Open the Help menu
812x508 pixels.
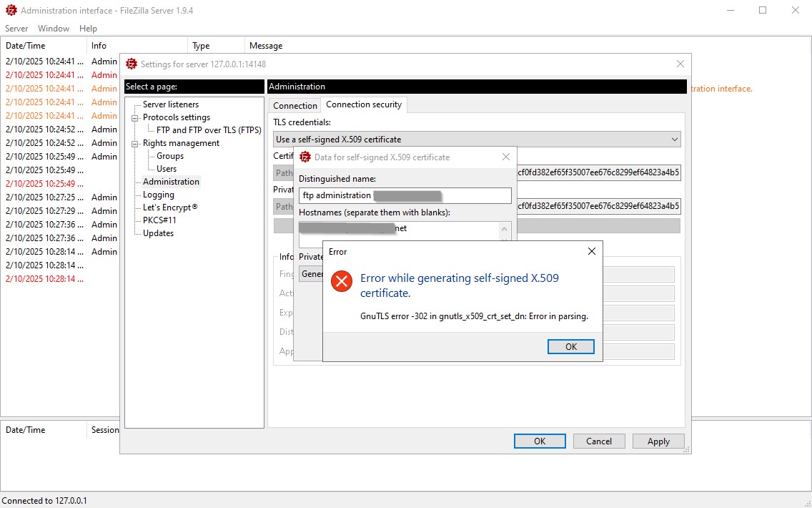[x=88, y=29]
